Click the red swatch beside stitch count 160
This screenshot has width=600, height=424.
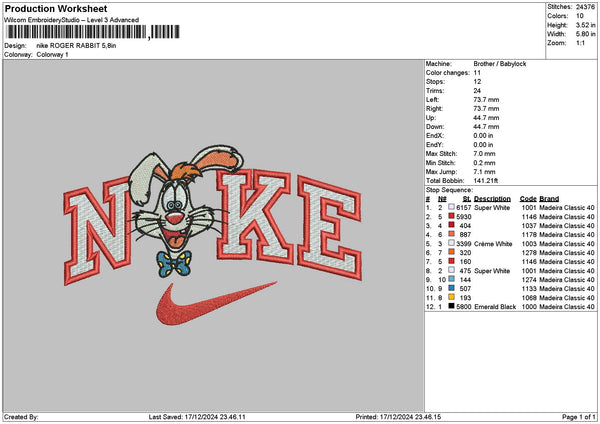(x=452, y=261)
